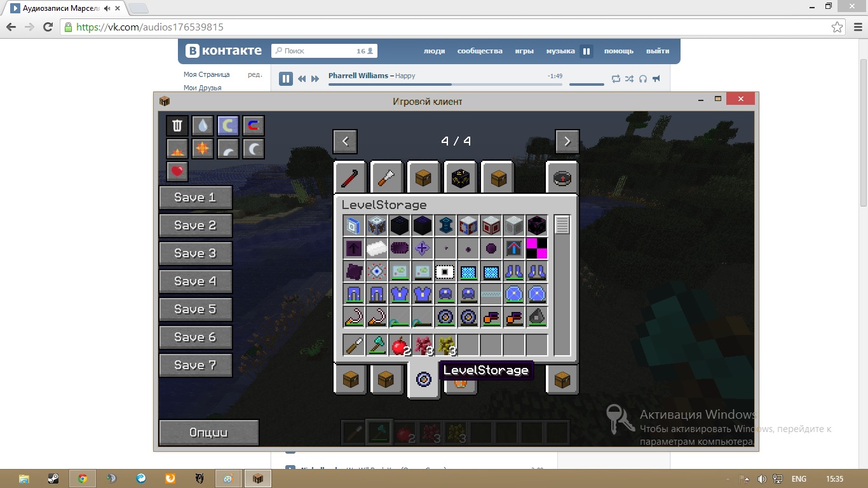This screenshot has width=868, height=488.
Task: Select the red apple in inventory hotbar
Action: [400, 345]
